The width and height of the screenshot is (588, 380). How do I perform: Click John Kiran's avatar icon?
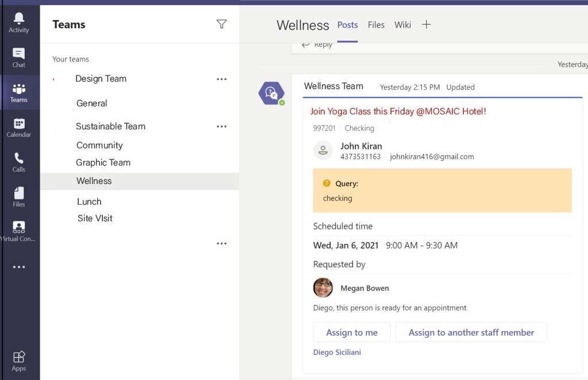[323, 151]
